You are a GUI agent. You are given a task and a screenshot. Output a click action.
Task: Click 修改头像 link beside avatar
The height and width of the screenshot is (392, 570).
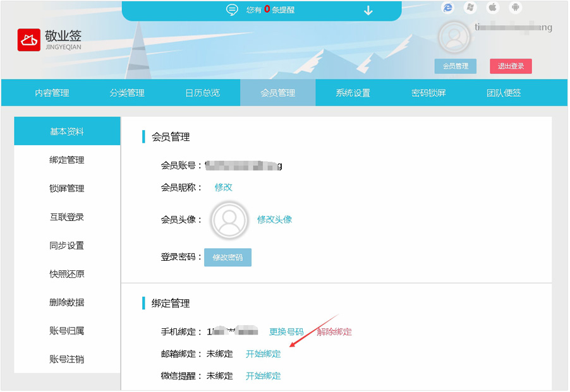tap(274, 220)
